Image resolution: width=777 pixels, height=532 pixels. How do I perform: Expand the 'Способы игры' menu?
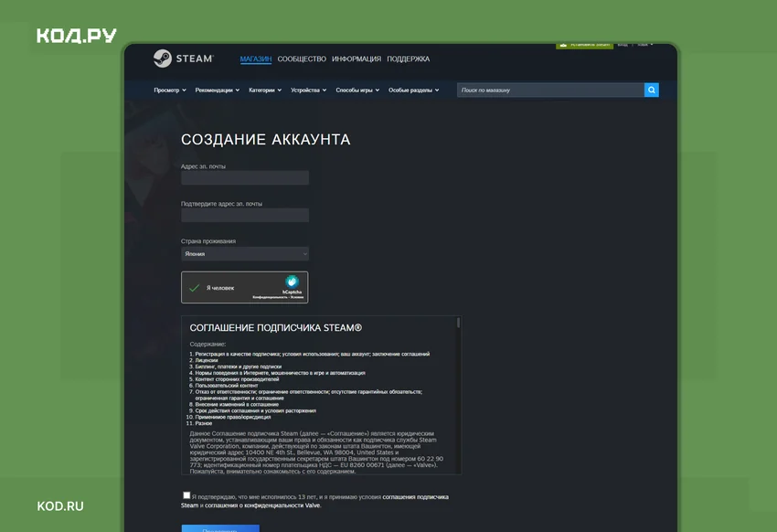[x=357, y=90]
